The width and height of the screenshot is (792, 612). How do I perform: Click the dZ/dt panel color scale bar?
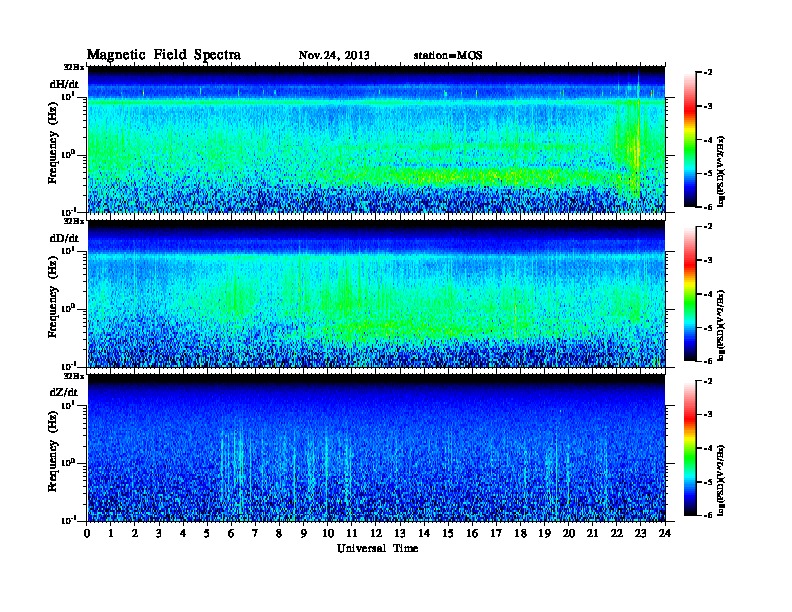[x=690, y=448]
